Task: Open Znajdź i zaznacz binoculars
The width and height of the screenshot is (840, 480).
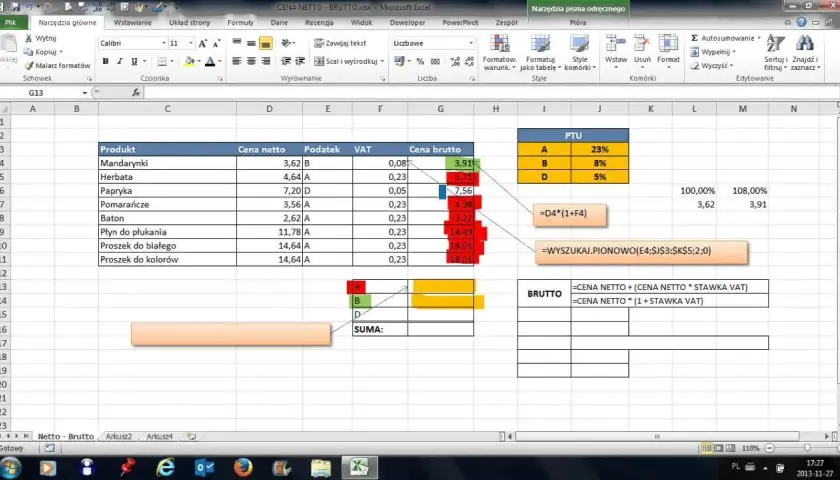Action: point(805,52)
